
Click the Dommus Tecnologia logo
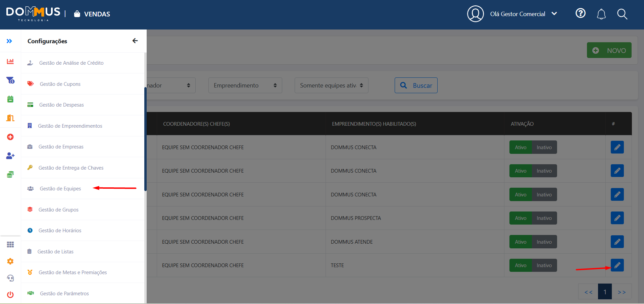(33, 14)
